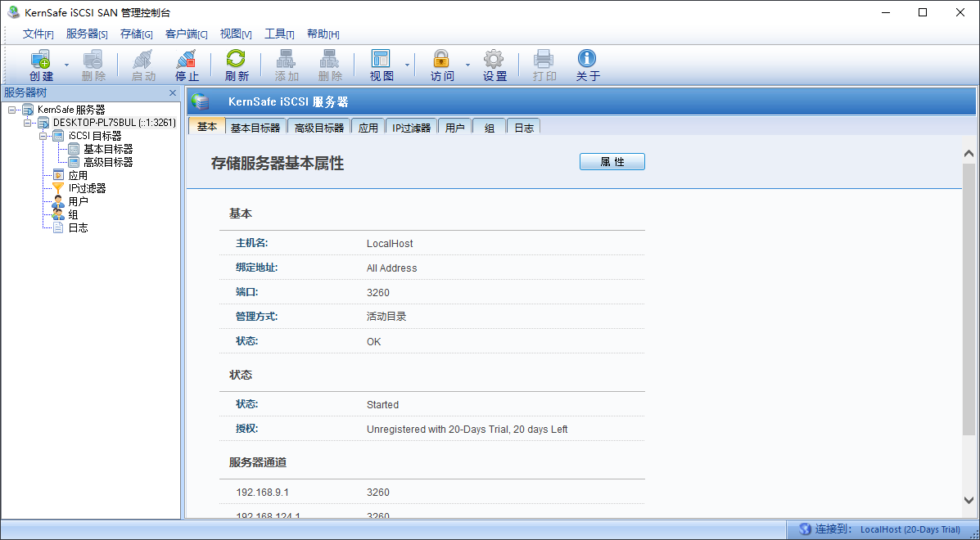Open the dropdown arrow beside 创建
Screen dimensions: 980x540
click(x=66, y=65)
